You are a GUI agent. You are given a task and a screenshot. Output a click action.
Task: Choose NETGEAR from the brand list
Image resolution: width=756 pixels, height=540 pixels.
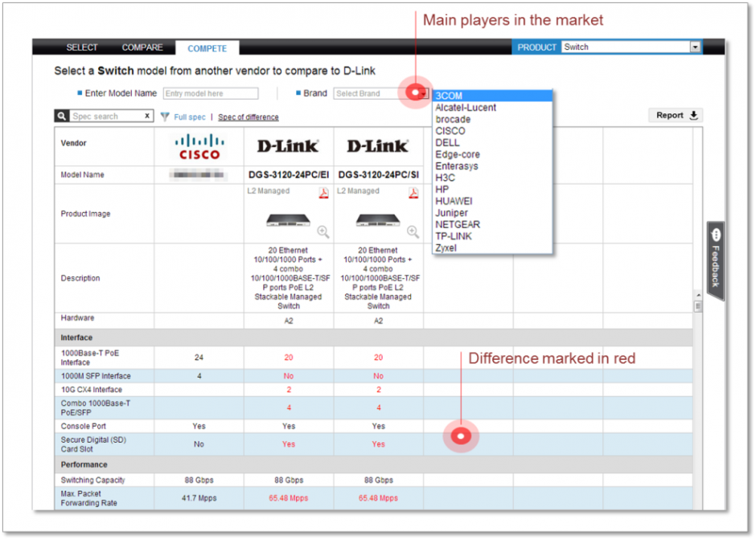point(492,224)
